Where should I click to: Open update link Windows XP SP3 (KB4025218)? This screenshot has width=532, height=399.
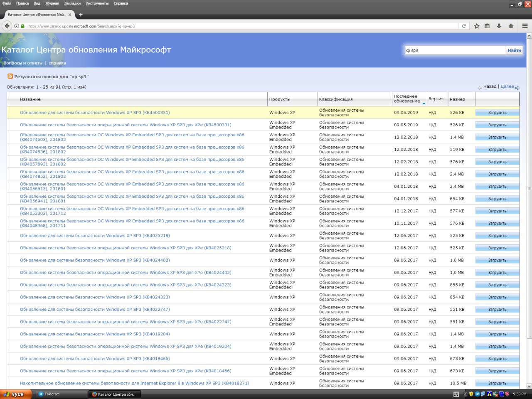coord(95,236)
